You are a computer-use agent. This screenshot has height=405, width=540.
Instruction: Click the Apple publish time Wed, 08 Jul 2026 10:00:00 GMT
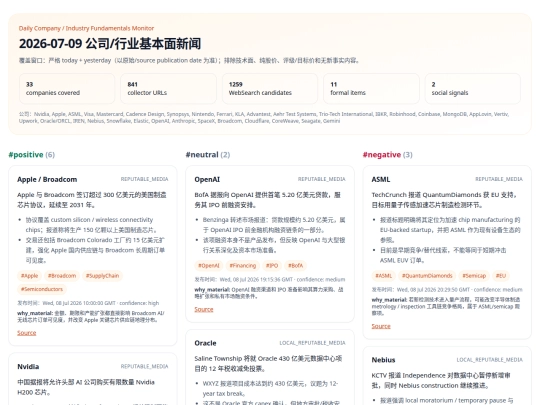79,303
